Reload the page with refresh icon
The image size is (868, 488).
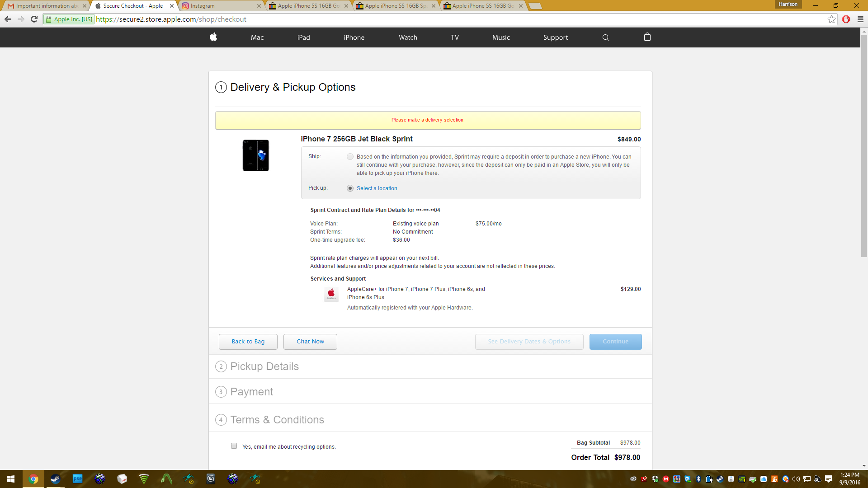[34, 19]
